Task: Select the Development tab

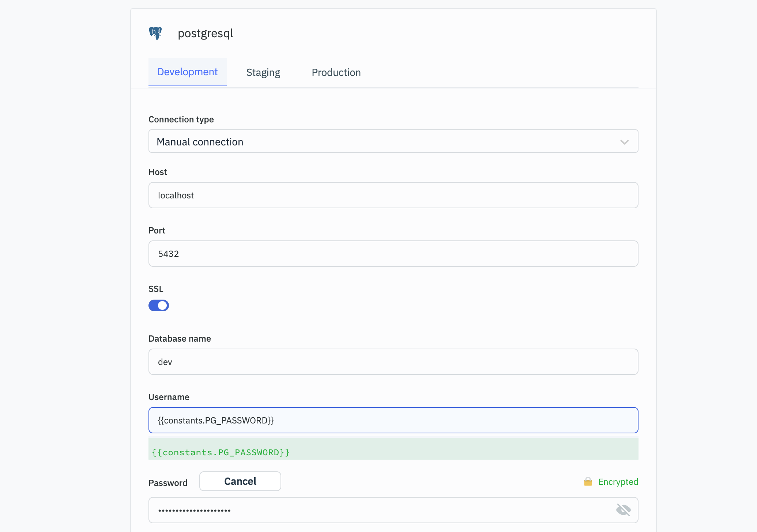Action: [x=187, y=72]
